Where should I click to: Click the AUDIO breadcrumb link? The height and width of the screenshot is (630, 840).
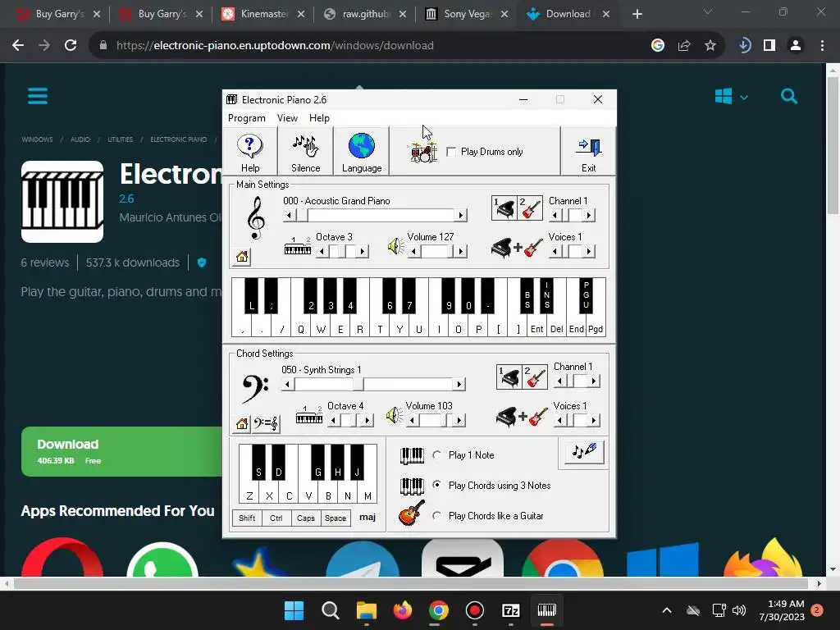[80, 139]
